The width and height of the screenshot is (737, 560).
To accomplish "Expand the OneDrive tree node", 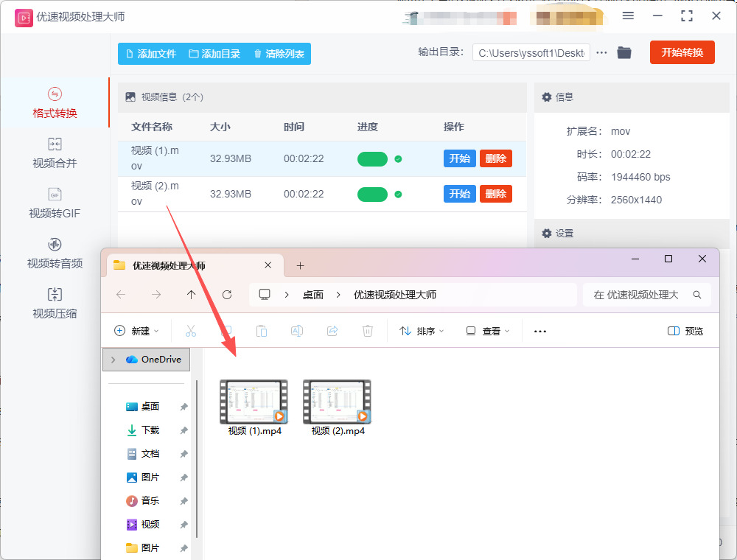I will (x=113, y=360).
